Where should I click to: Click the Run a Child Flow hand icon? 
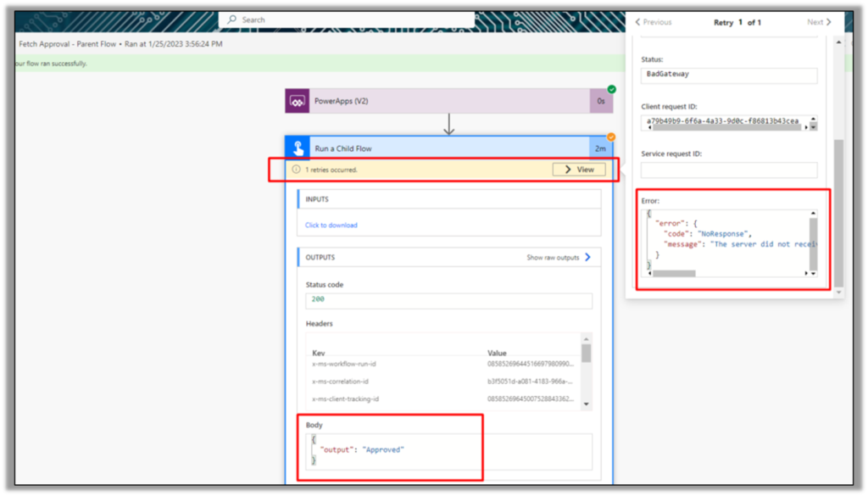pyautogui.click(x=298, y=148)
